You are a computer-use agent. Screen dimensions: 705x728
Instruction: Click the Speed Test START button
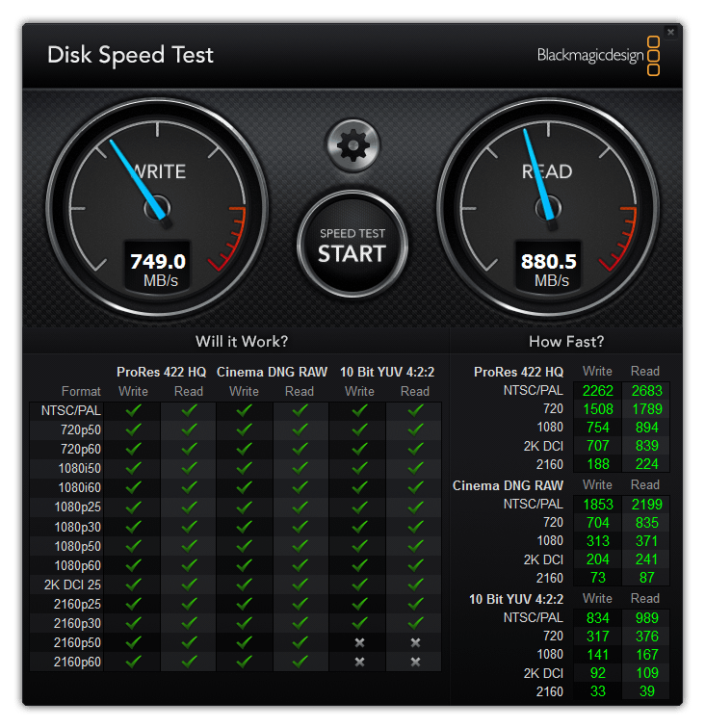pyautogui.click(x=352, y=245)
